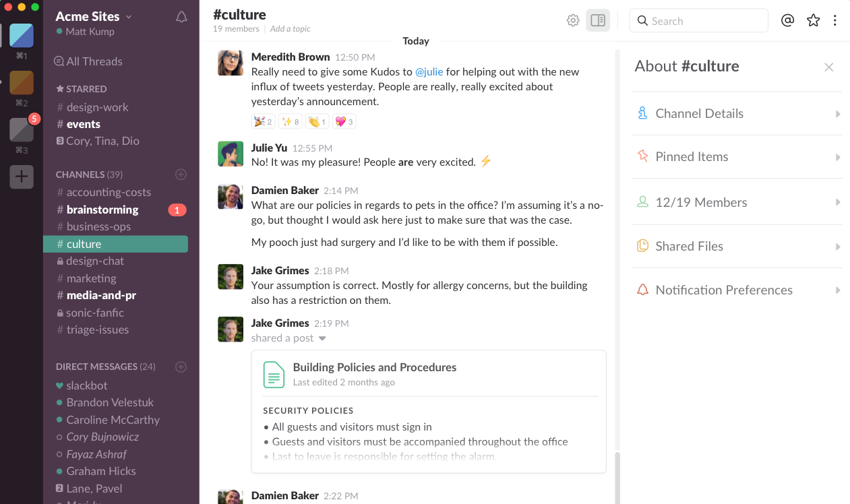Toggle the channel details sidebar pane
Screen dimensions: 850x504
click(x=598, y=20)
